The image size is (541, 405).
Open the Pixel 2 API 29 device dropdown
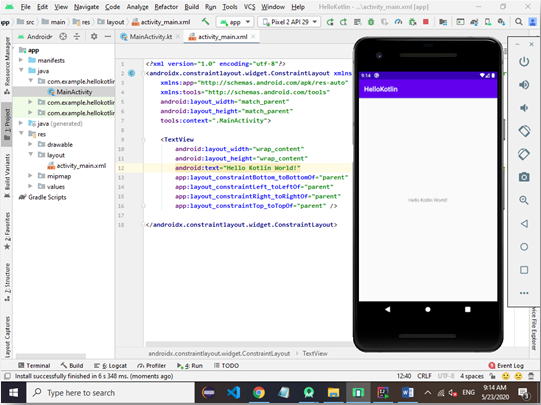(x=289, y=22)
